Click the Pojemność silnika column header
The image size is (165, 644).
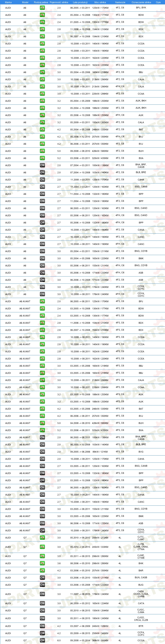click(x=59, y=2)
